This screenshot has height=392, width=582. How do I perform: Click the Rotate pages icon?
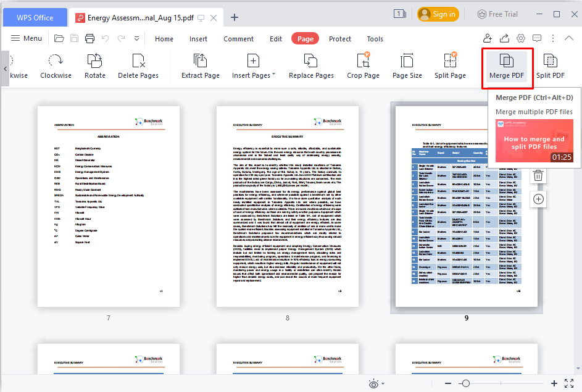click(95, 67)
